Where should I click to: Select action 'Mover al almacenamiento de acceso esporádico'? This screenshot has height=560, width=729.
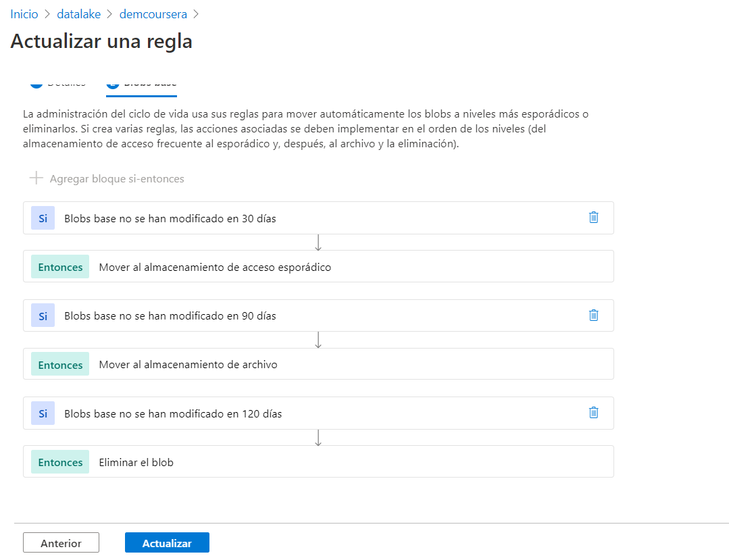tap(318, 266)
